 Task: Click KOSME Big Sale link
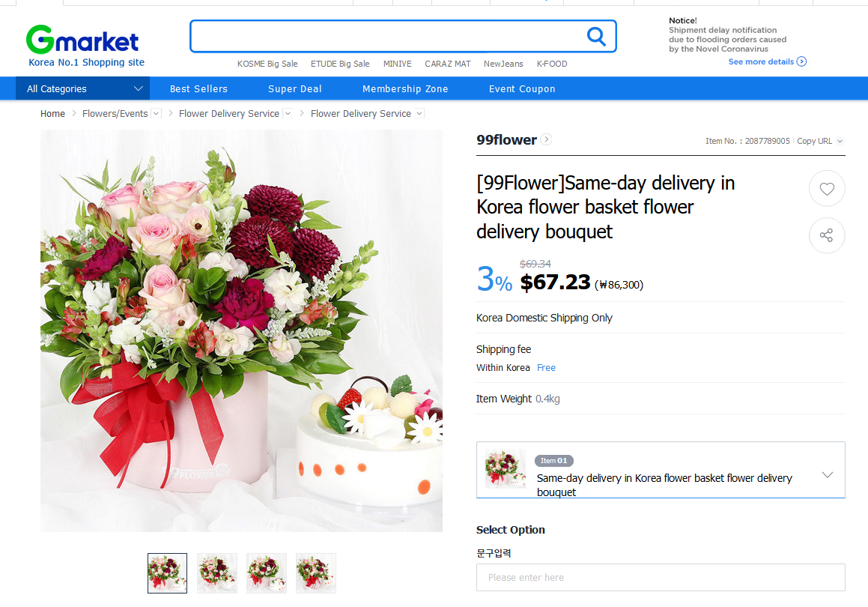pos(267,64)
